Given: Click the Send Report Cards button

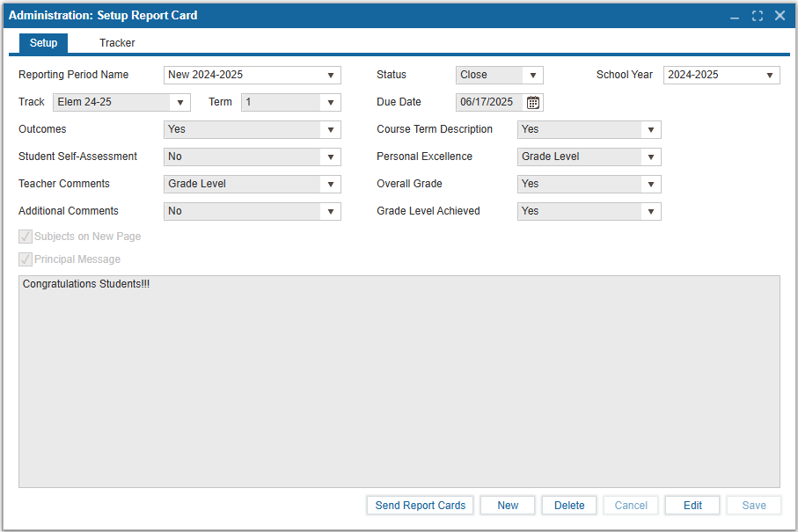Looking at the screenshot, I should [421, 506].
